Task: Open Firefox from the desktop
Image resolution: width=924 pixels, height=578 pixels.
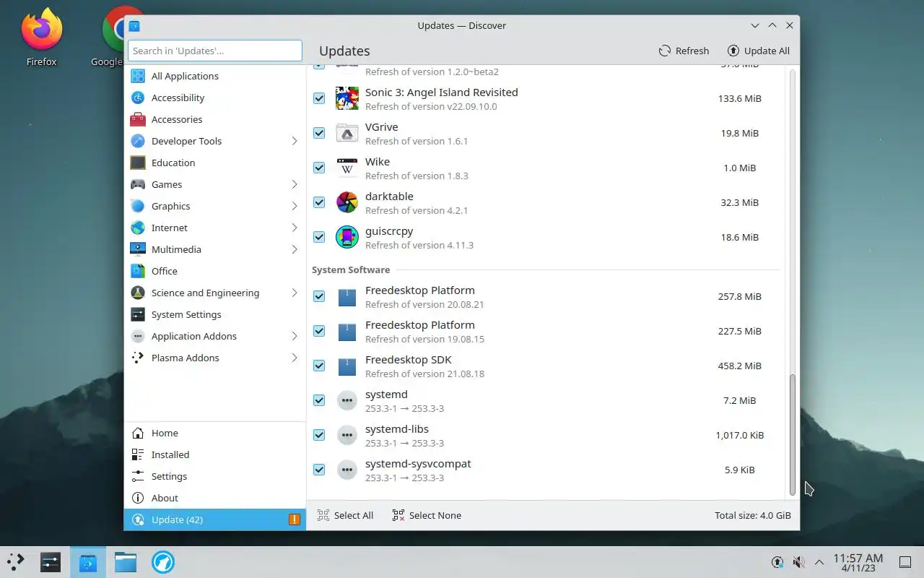Action: click(41, 37)
